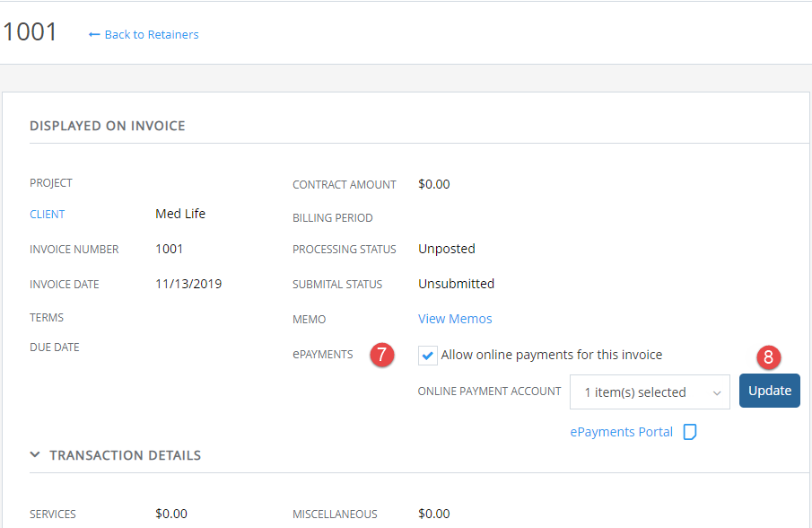
Task: Click the DUE DATE label
Action: tap(55, 348)
